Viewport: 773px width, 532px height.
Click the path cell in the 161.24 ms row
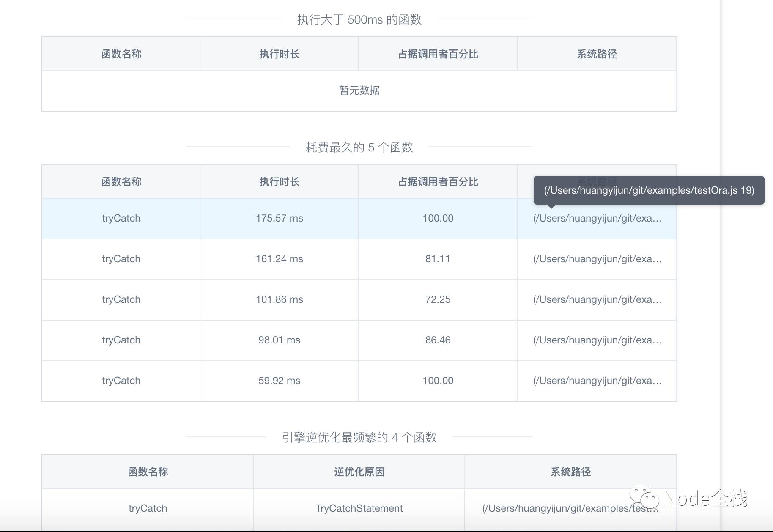click(597, 259)
